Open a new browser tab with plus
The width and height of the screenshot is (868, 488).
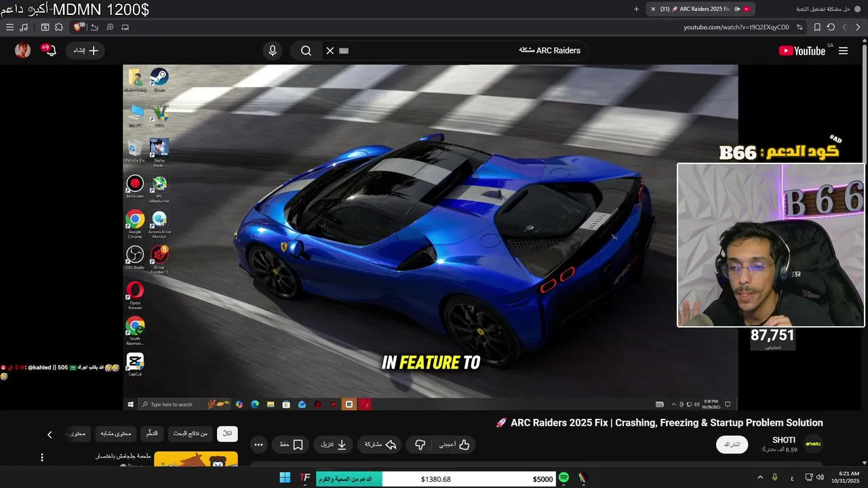(x=636, y=9)
